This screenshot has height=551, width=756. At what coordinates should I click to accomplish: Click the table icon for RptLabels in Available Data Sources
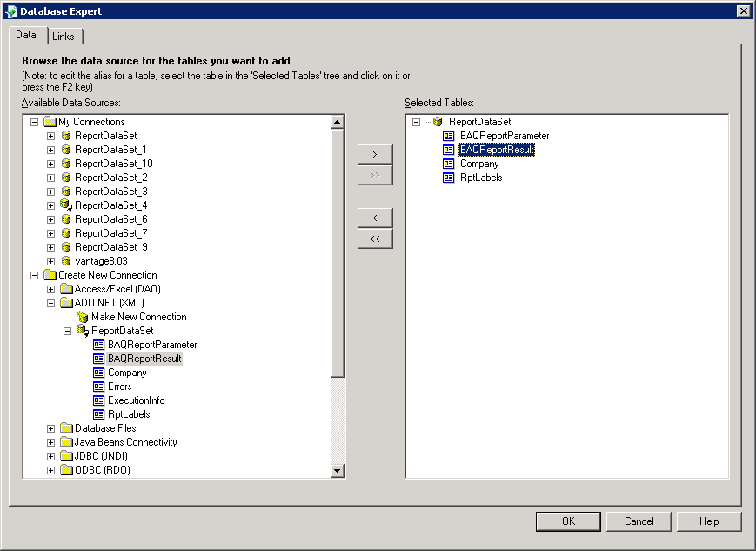click(99, 414)
